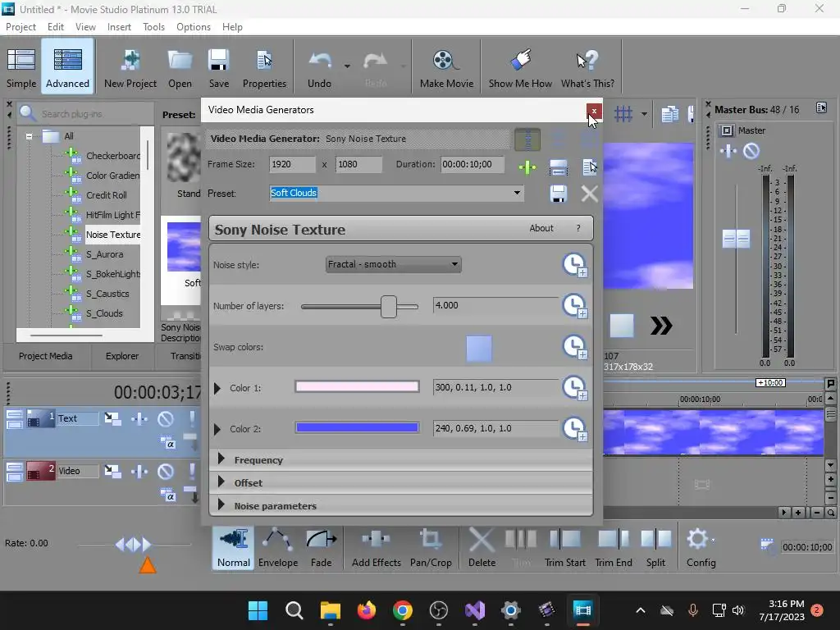This screenshot has height=630, width=840.
Task: Open Chrome from the taskbar
Action: click(x=402, y=610)
